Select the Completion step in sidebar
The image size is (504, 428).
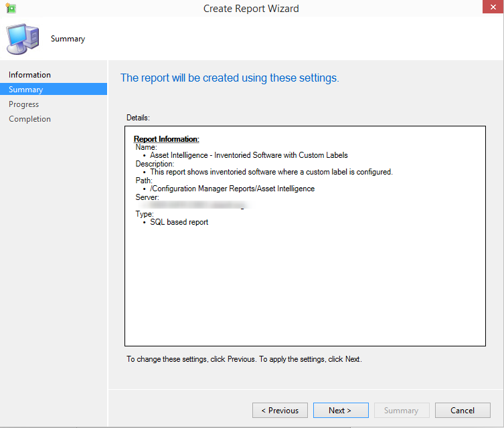click(29, 119)
